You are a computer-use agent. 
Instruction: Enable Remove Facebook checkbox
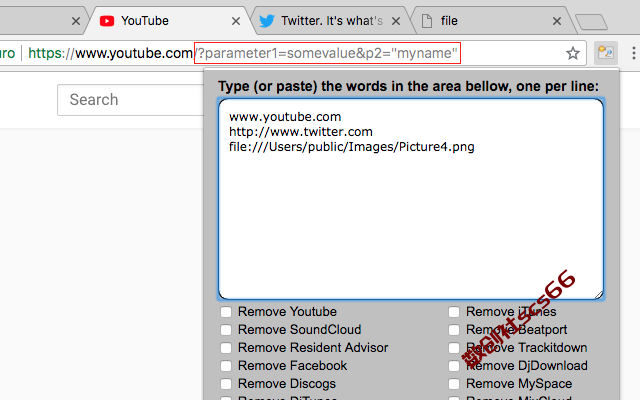click(x=226, y=366)
